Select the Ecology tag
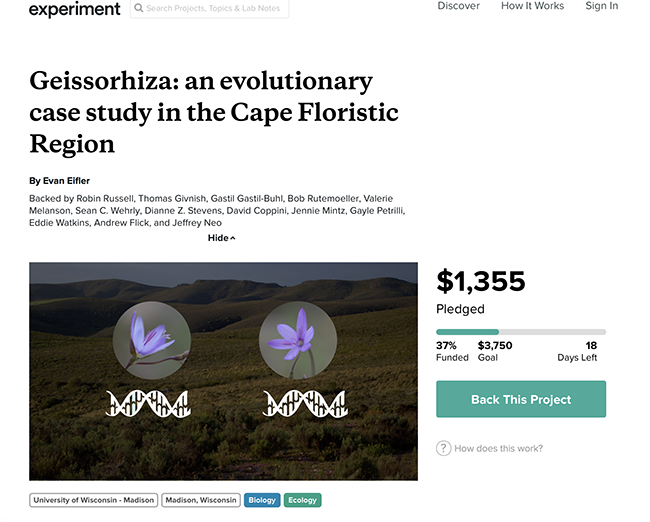 [303, 500]
